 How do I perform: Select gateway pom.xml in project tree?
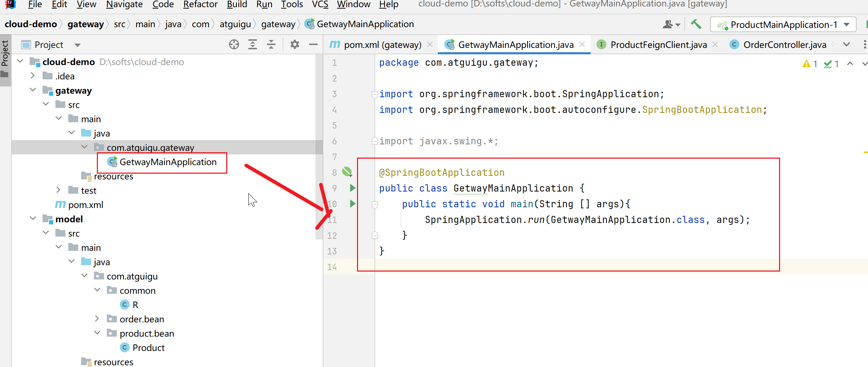(79, 205)
